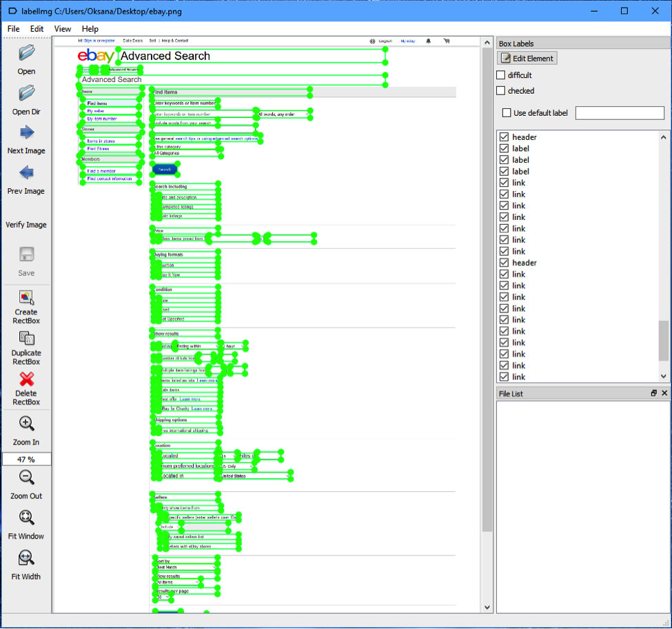
Task: Click the Edit Element button
Action: pos(527,59)
